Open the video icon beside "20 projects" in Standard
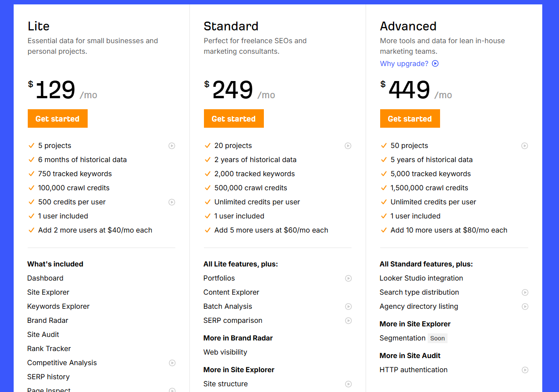The height and width of the screenshot is (392, 559). click(x=348, y=146)
